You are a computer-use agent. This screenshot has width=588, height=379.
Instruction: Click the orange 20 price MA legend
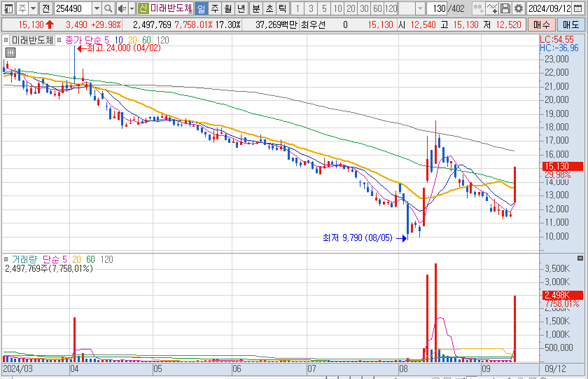click(x=132, y=40)
